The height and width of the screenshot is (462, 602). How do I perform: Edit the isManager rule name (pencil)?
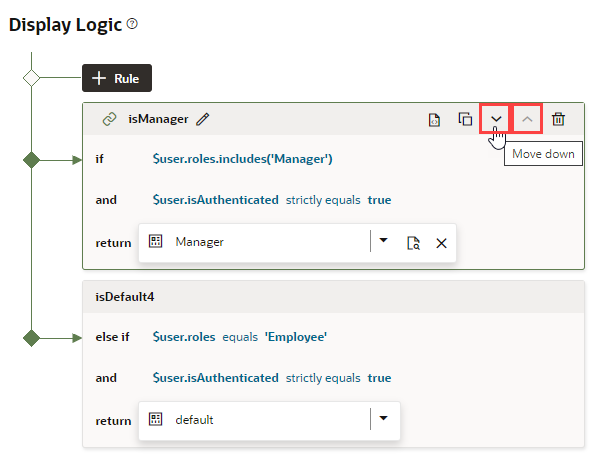pyautogui.click(x=203, y=119)
